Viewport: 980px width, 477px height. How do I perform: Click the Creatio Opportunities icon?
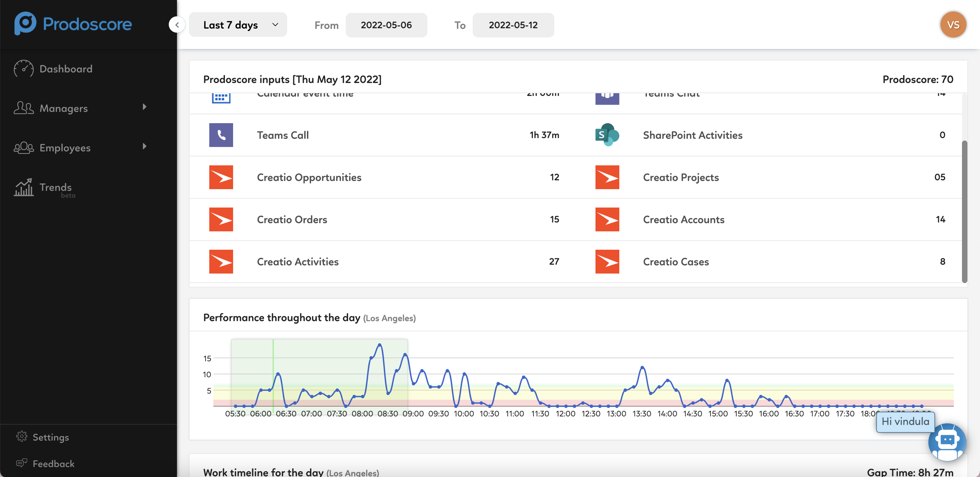220,177
